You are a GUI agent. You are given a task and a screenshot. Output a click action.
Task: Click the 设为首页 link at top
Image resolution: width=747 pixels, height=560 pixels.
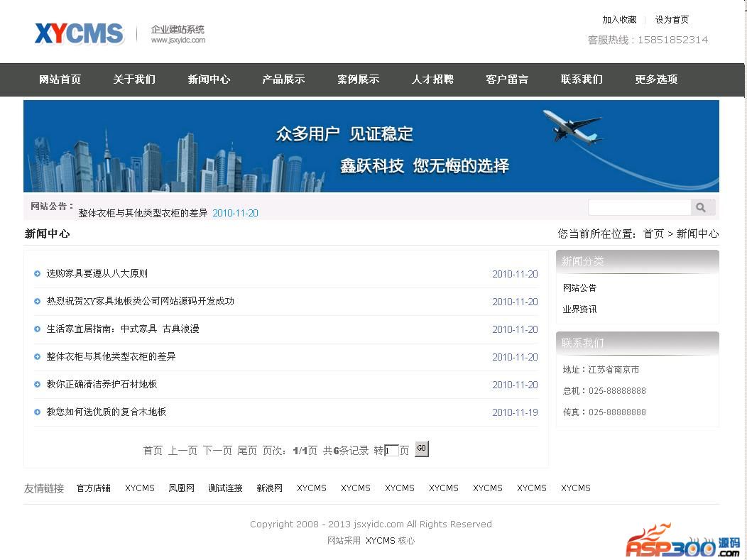coord(672,20)
